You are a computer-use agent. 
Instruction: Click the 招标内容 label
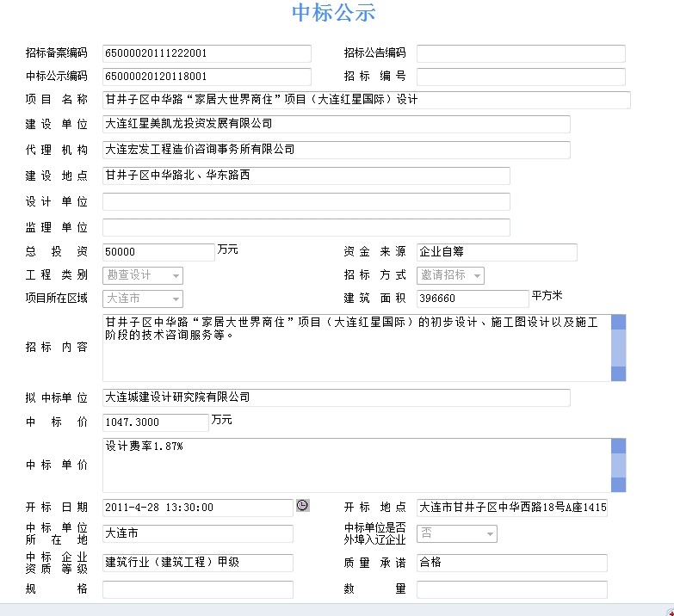56,347
